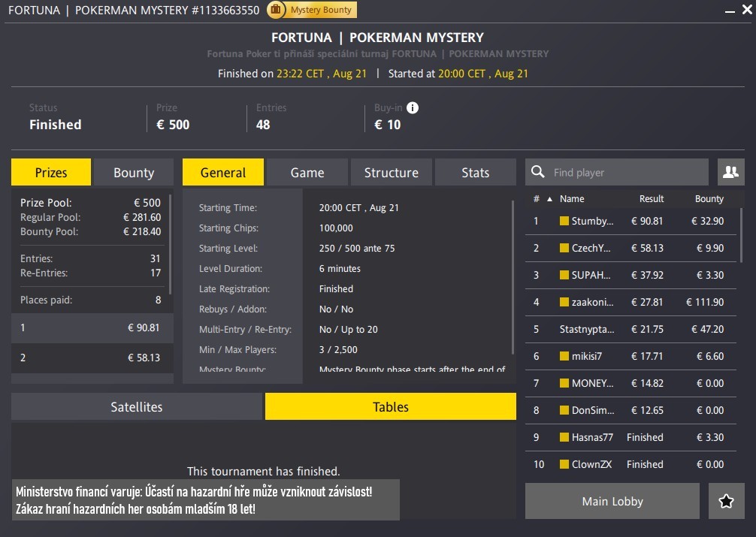Click the yellow icon beside ClownZX
This screenshot has width=756, height=537.
pyautogui.click(x=564, y=464)
